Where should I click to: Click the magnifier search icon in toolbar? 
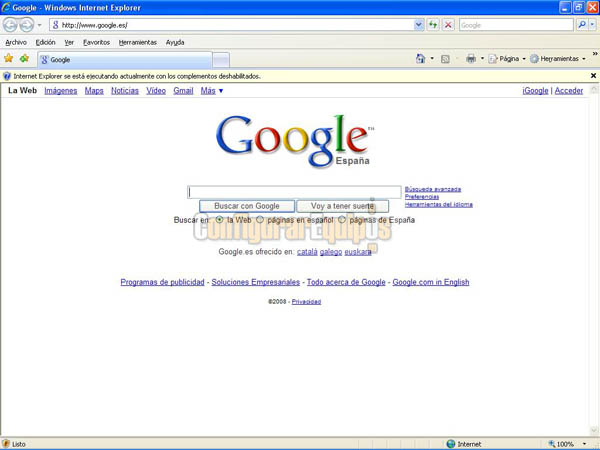pyautogui.click(x=582, y=25)
